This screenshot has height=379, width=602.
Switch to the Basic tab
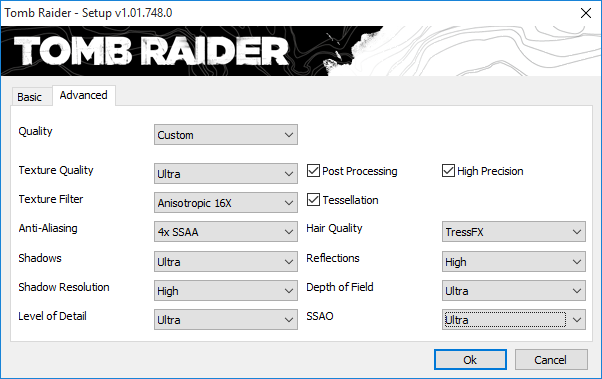[31, 96]
